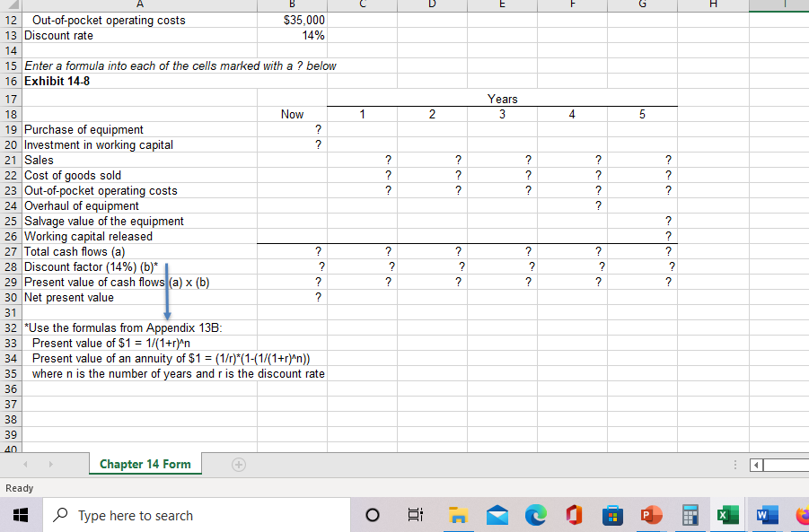This screenshot has height=532, width=809.
Task: Add a new worksheet with the plus button
Action: [x=238, y=465]
